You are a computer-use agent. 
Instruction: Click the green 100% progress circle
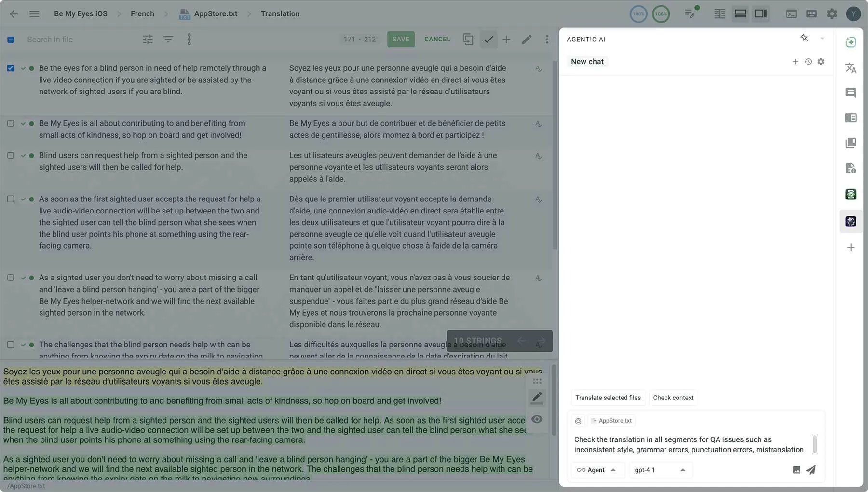[661, 13]
